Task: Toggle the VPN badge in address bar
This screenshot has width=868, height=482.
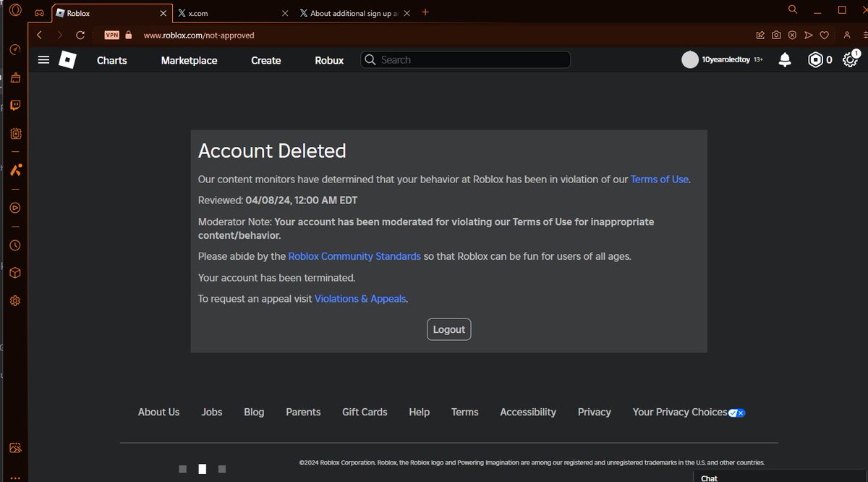Action: (x=111, y=35)
